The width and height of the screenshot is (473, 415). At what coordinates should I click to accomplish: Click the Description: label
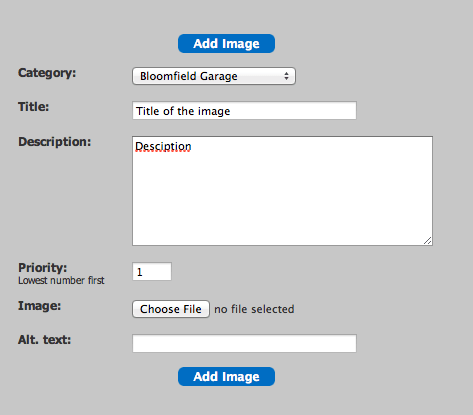[54, 142]
